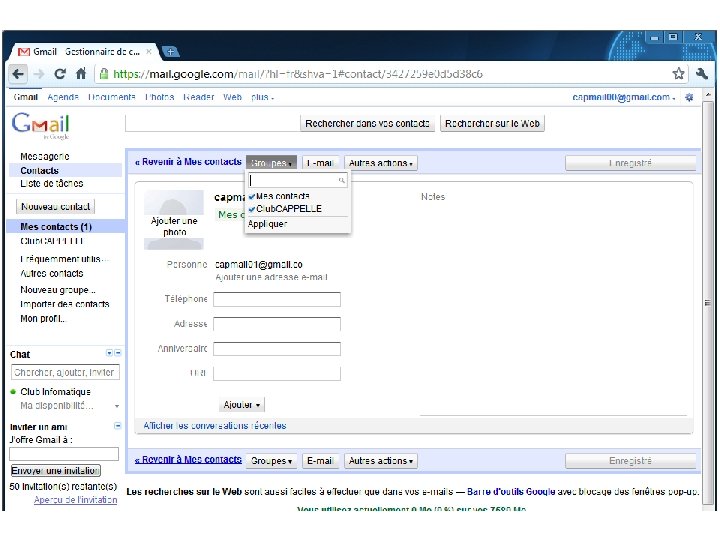The width and height of the screenshot is (720, 540).
Task: Open account menu capmail00@gmail.com
Action: point(624,97)
